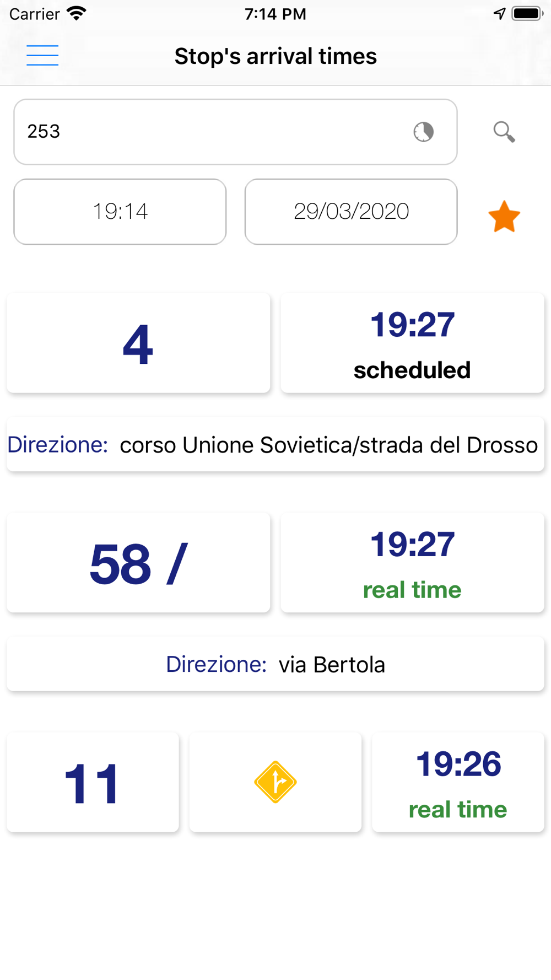Tap the yellow route deviation sign icon
The height and width of the screenshot is (980, 551).
point(275,782)
